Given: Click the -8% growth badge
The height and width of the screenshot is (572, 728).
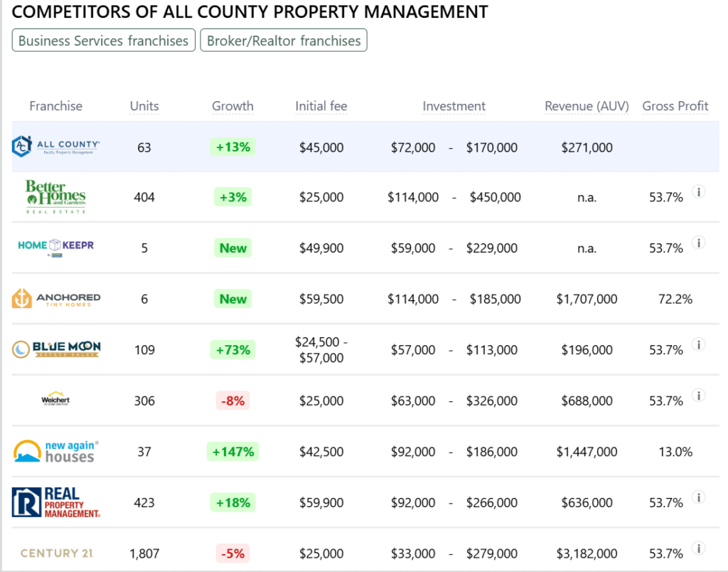Looking at the screenshot, I should click(x=232, y=401).
